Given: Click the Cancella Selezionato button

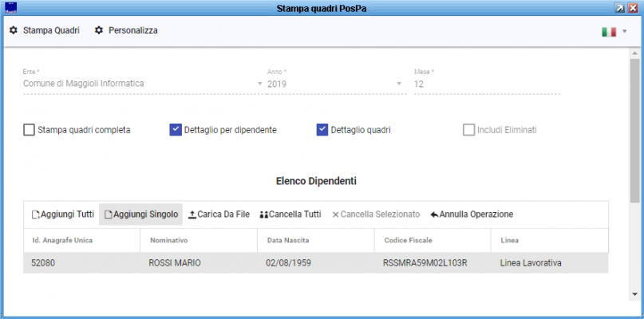Looking at the screenshot, I should coord(376,215).
